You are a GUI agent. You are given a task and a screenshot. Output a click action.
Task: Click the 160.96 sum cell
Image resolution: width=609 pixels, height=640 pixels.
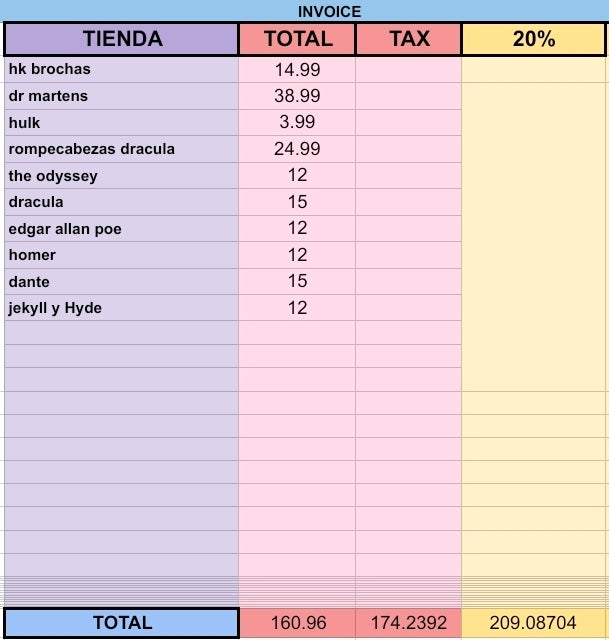298,622
